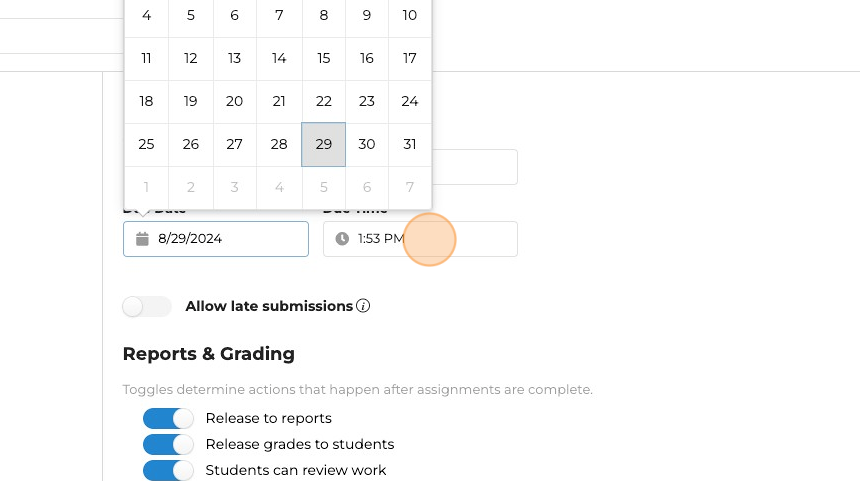Select the highlighted date 29 in calendar
Viewport: 860px width, 481px height.
[x=323, y=144]
